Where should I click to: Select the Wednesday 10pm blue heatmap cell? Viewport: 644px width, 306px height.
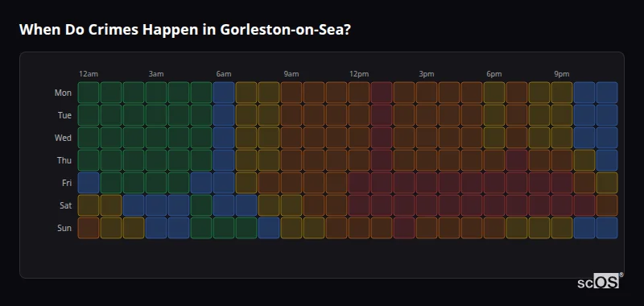pyautogui.click(x=584, y=138)
